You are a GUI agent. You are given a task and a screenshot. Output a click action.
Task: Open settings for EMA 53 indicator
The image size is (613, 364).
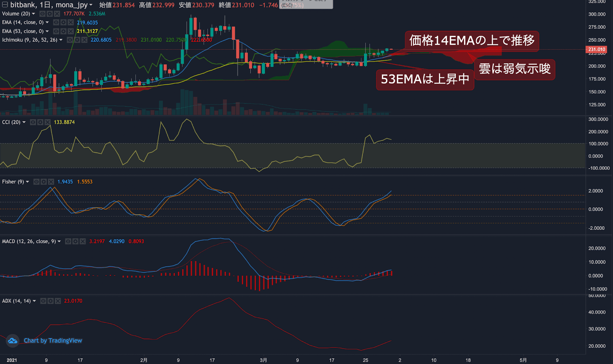click(63, 31)
